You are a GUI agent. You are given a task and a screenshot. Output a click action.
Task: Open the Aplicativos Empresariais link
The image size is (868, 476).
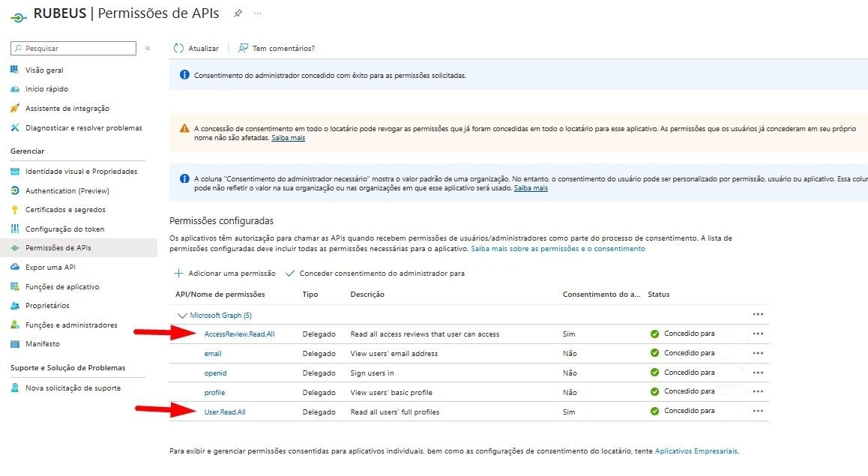696,451
